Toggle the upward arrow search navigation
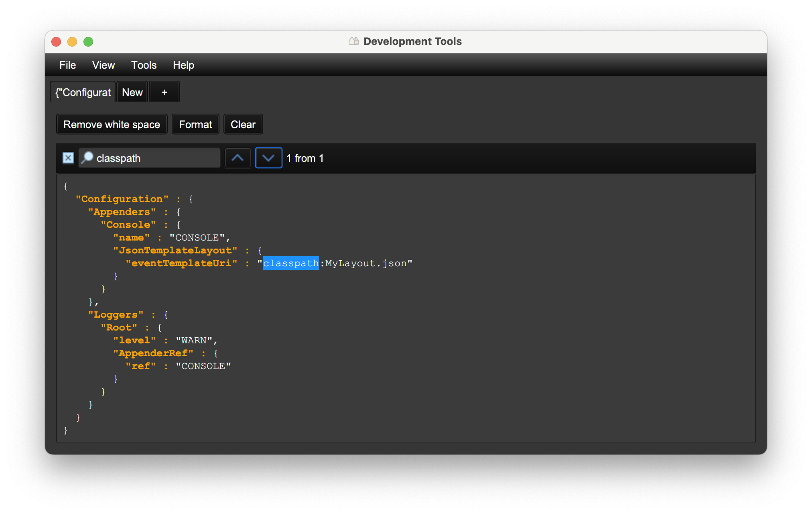 pos(237,157)
